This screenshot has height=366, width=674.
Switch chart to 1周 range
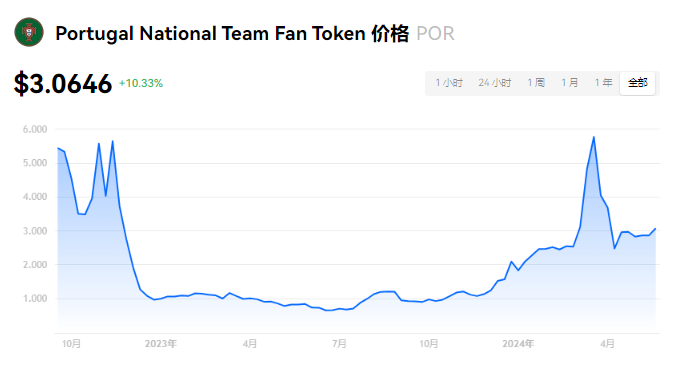tap(536, 83)
